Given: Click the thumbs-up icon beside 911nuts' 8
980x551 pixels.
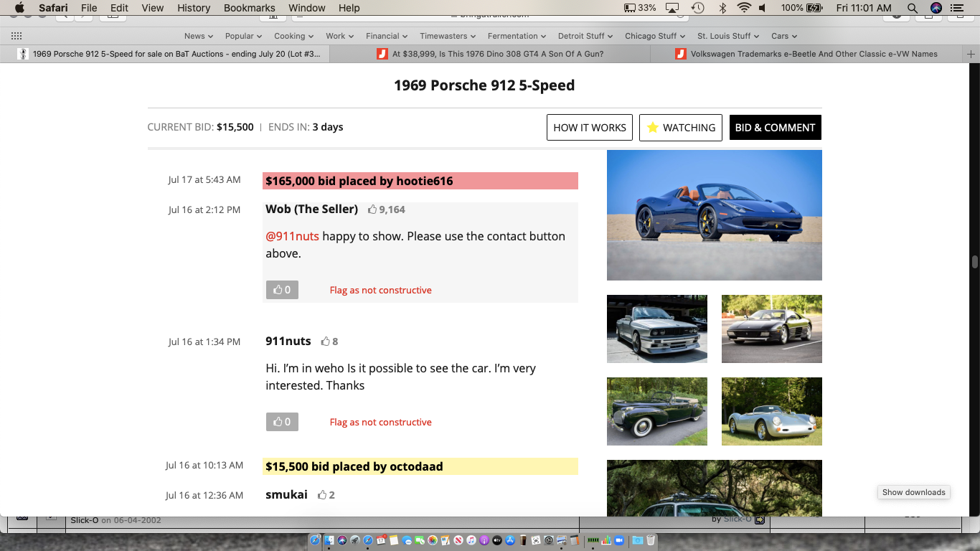Looking at the screenshot, I should click(326, 342).
